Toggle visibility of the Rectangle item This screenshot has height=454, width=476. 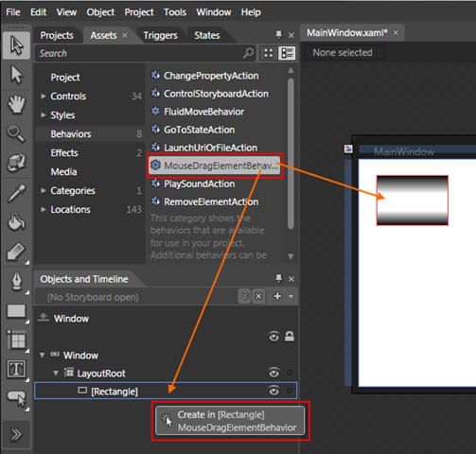click(273, 391)
